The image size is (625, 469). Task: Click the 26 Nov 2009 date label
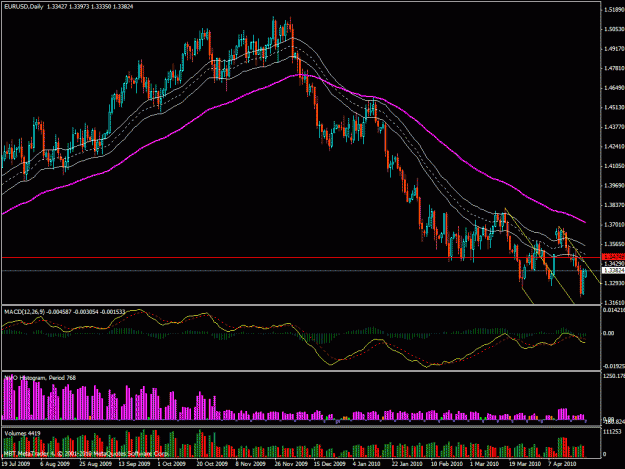[x=291, y=464]
